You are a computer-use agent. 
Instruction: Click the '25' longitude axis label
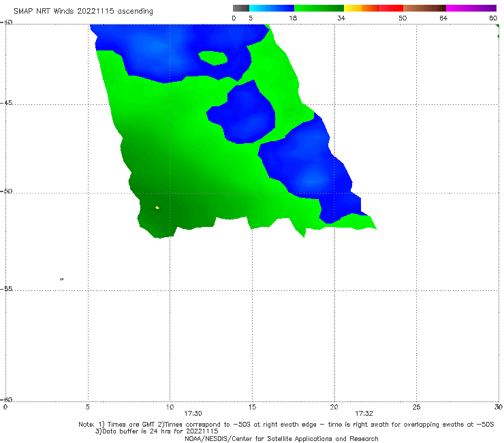(x=416, y=408)
